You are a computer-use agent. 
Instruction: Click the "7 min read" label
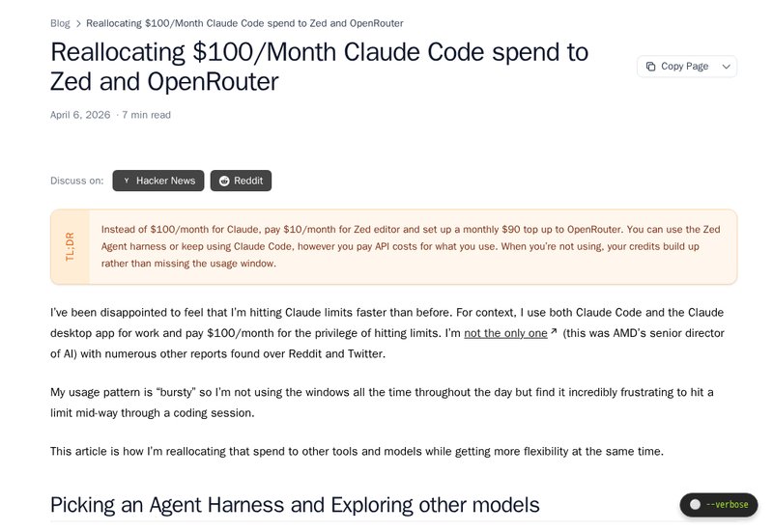(x=146, y=115)
